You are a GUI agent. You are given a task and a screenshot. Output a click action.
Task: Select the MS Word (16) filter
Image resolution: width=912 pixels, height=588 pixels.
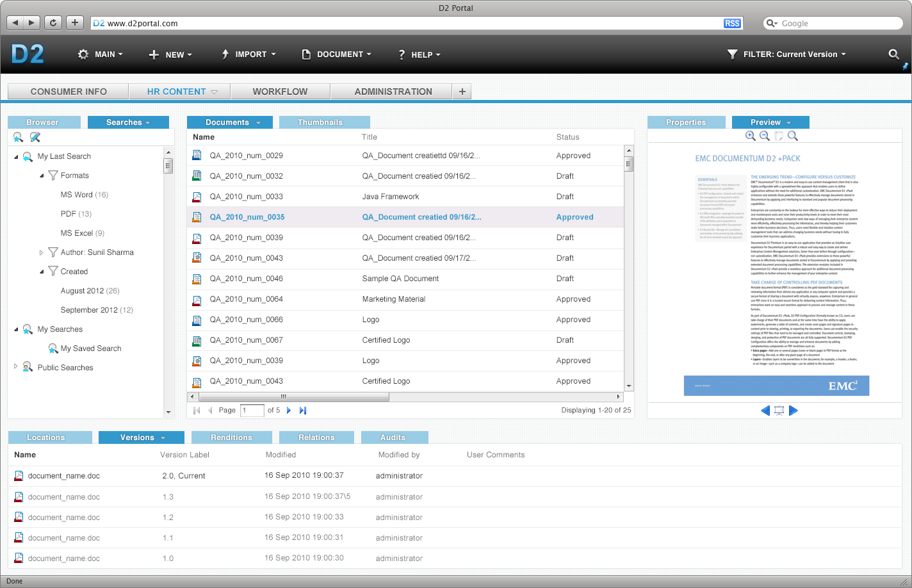[x=85, y=195]
